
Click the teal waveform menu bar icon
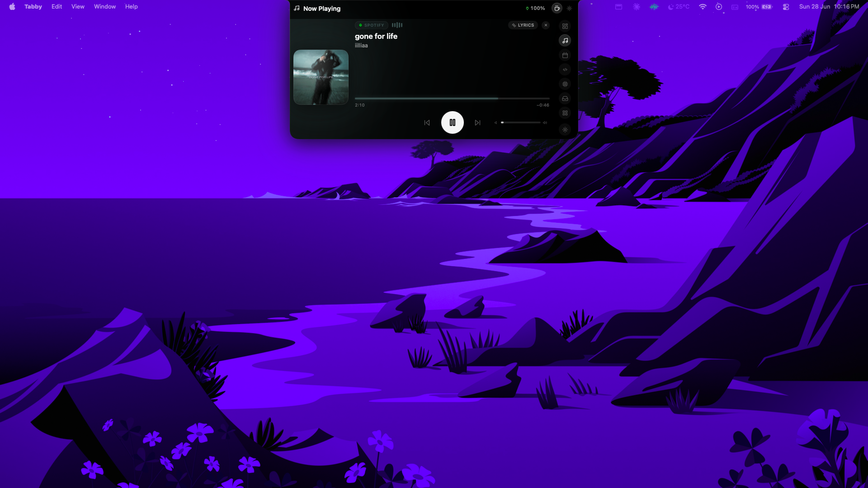[x=654, y=7]
